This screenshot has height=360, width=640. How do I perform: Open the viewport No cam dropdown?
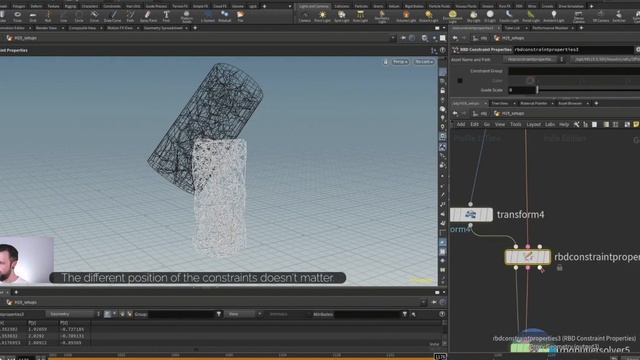click(423, 62)
